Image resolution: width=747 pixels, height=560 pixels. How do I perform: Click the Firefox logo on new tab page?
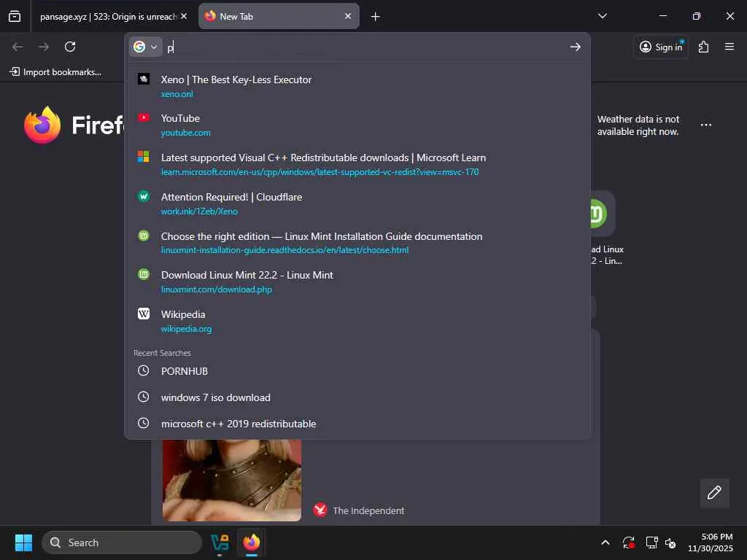click(x=42, y=125)
